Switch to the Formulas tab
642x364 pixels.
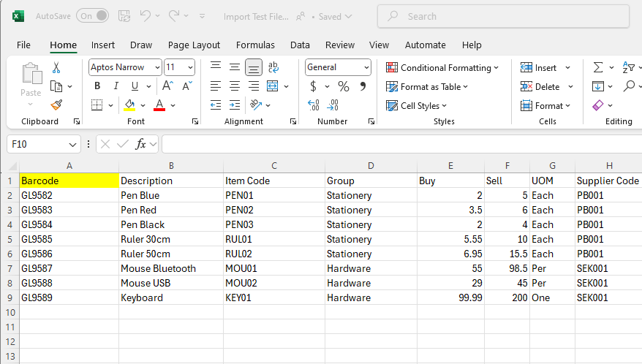[255, 45]
